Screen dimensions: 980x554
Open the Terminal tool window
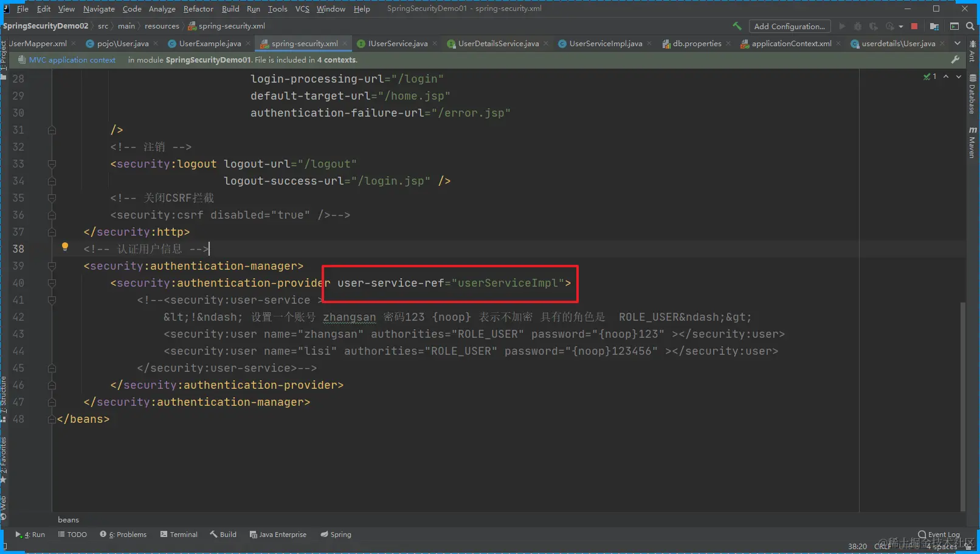(x=179, y=535)
